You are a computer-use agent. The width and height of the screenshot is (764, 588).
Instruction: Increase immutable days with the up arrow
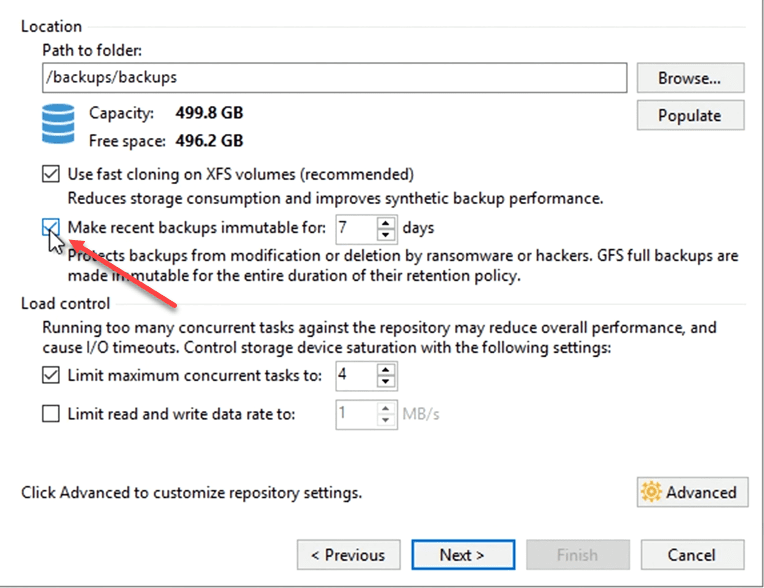click(387, 222)
